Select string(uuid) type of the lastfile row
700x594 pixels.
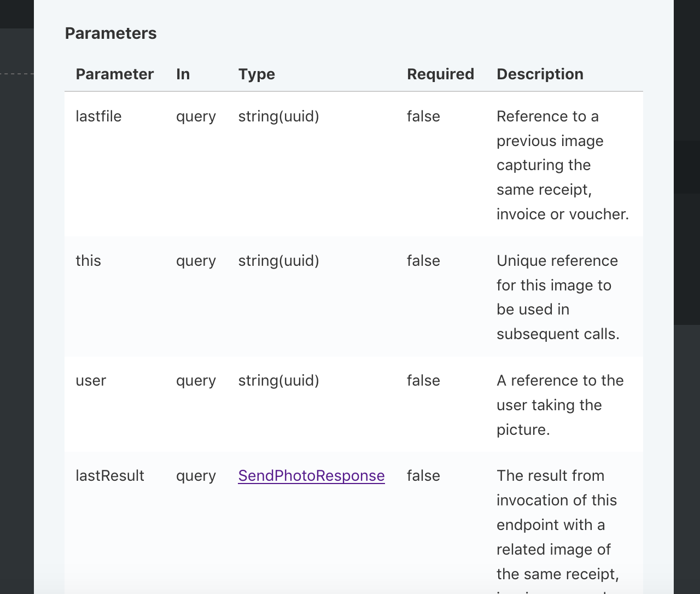pyautogui.click(x=278, y=116)
